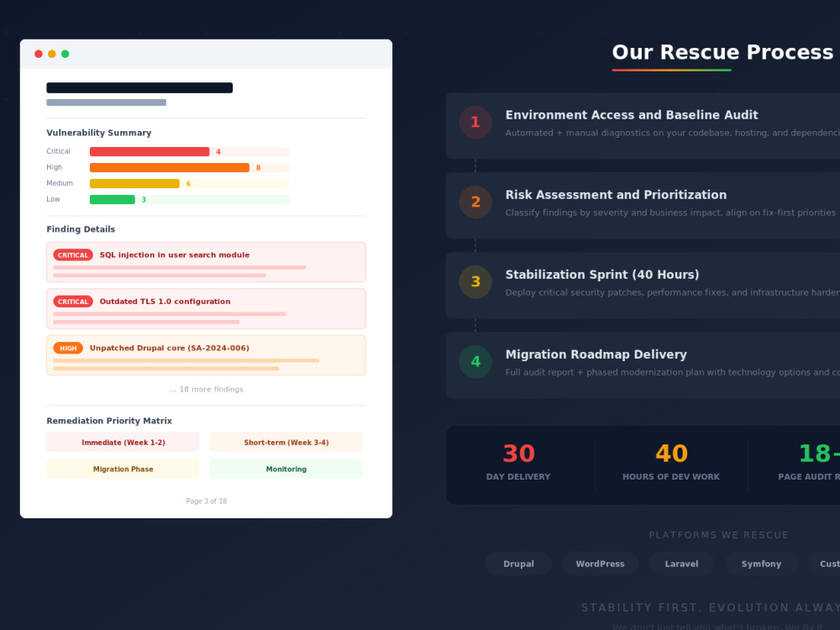Click the Vulnerability Summary heading
Image resolution: width=840 pixels, height=630 pixels.
pyautogui.click(x=99, y=133)
